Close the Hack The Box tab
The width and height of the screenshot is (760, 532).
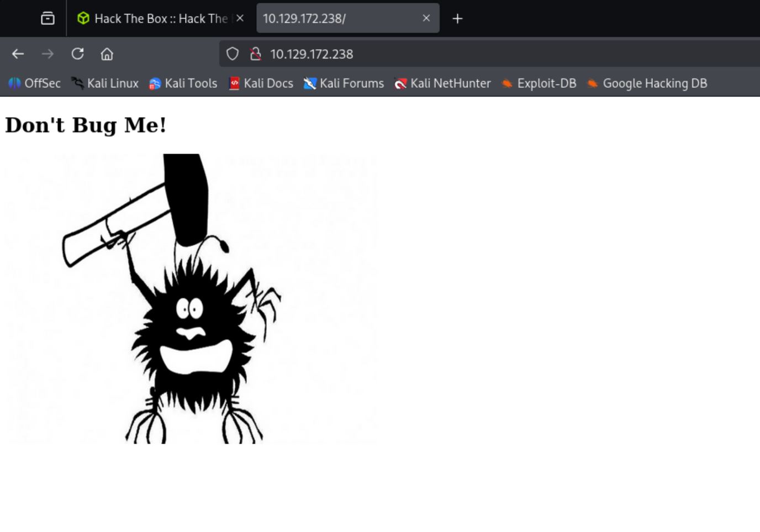[240, 18]
